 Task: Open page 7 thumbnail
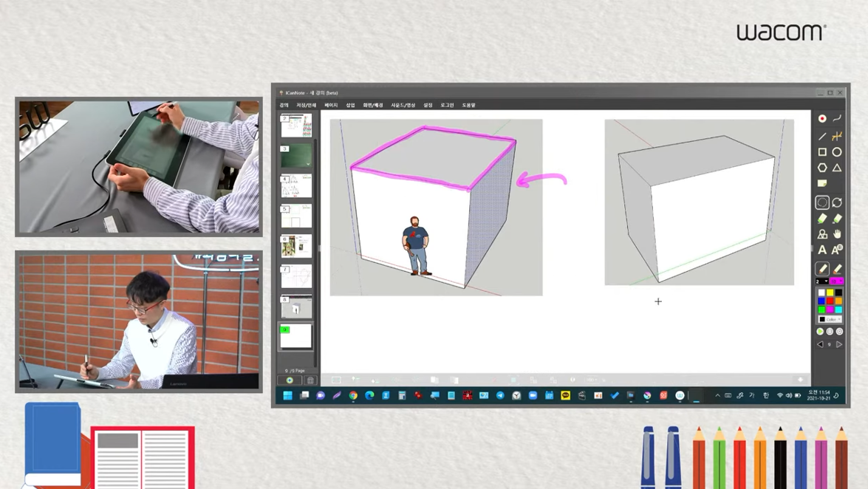pos(296,276)
